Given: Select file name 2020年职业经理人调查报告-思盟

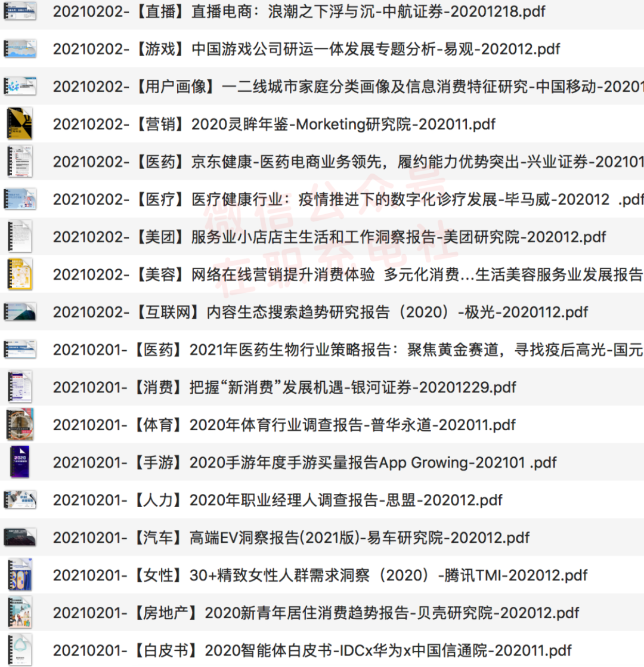Looking at the screenshot, I should click(x=278, y=500).
